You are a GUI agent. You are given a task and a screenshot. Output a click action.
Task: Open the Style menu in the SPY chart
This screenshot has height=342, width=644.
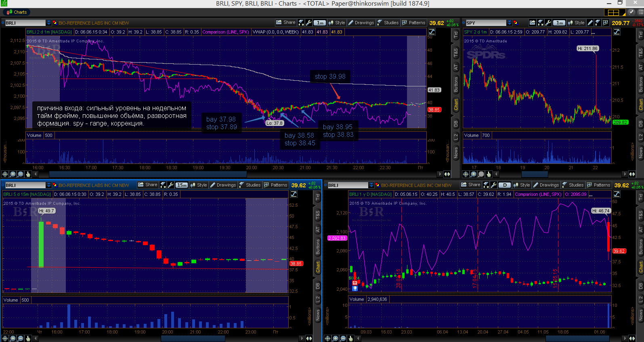[x=576, y=23]
